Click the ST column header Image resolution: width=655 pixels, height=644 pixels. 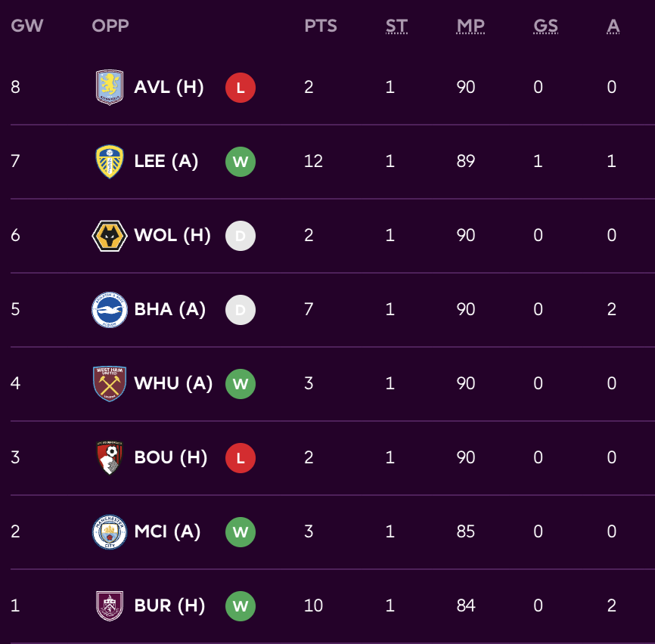[396, 26]
